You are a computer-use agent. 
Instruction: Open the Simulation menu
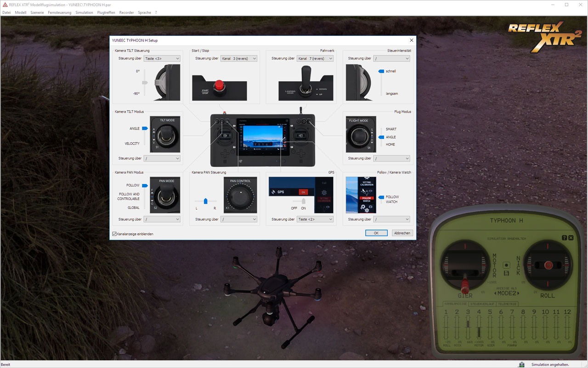[x=84, y=12]
